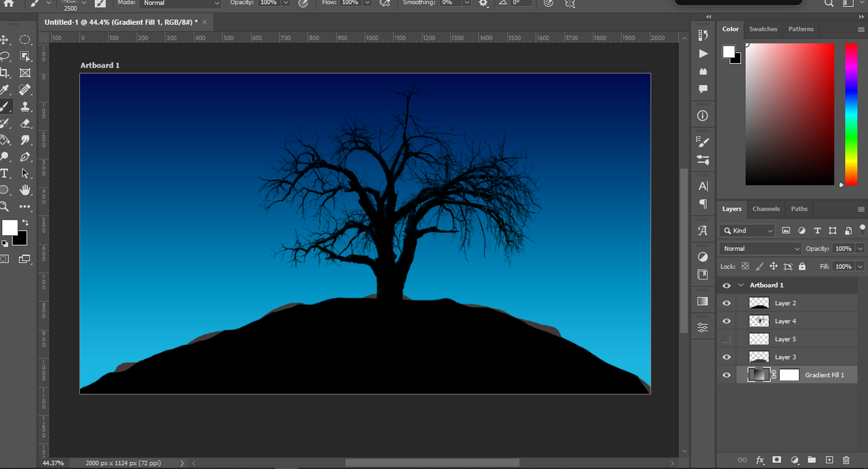Viewport: 868px width, 469px height.
Task: Select the Move tool
Action: (5, 40)
